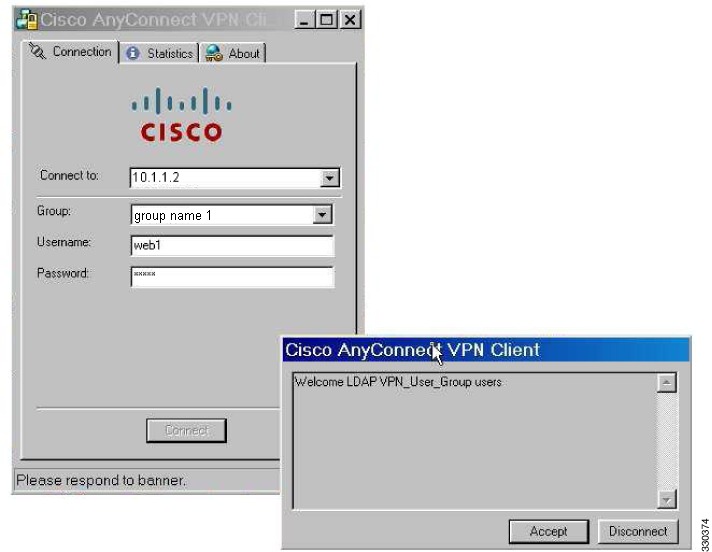712x552 pixels.
Task: Click the banner scrollbar up arrow
Action: point(667,382)
